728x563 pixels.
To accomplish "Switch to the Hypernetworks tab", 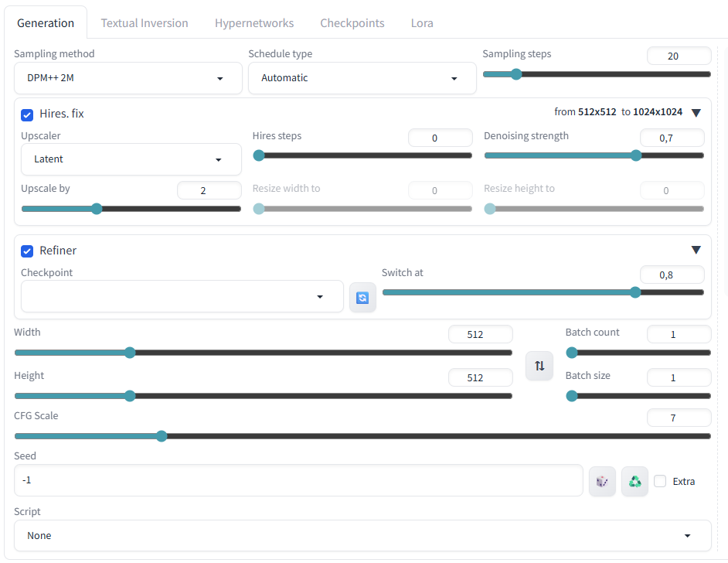I will [254, 23].
